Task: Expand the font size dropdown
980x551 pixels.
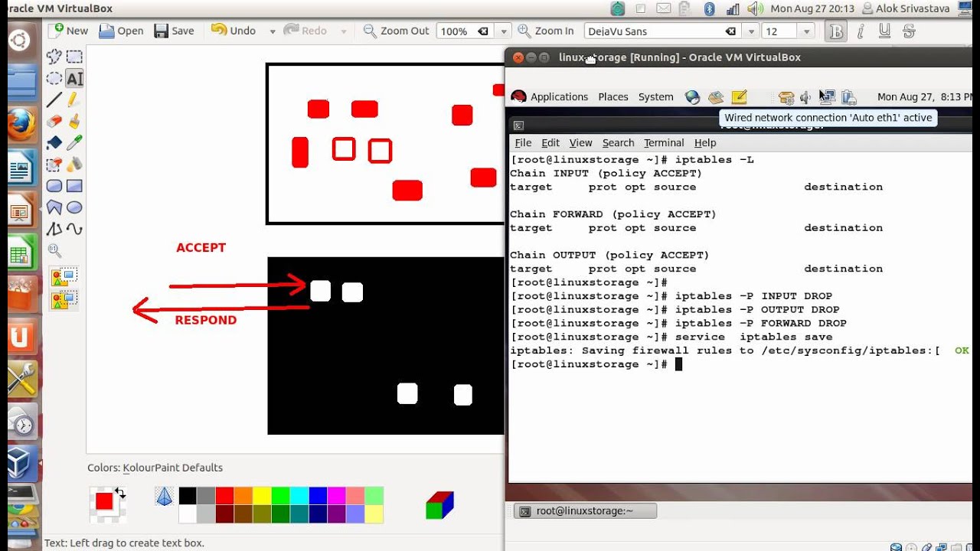Action: coord(806,31)
